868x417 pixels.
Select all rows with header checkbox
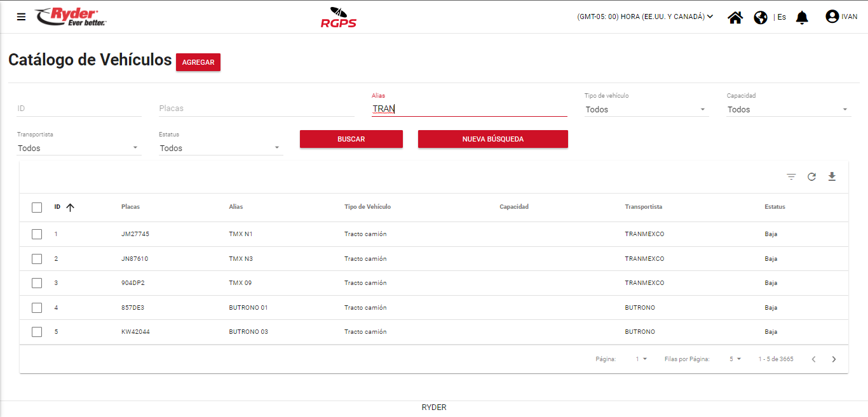coord(37,208)
